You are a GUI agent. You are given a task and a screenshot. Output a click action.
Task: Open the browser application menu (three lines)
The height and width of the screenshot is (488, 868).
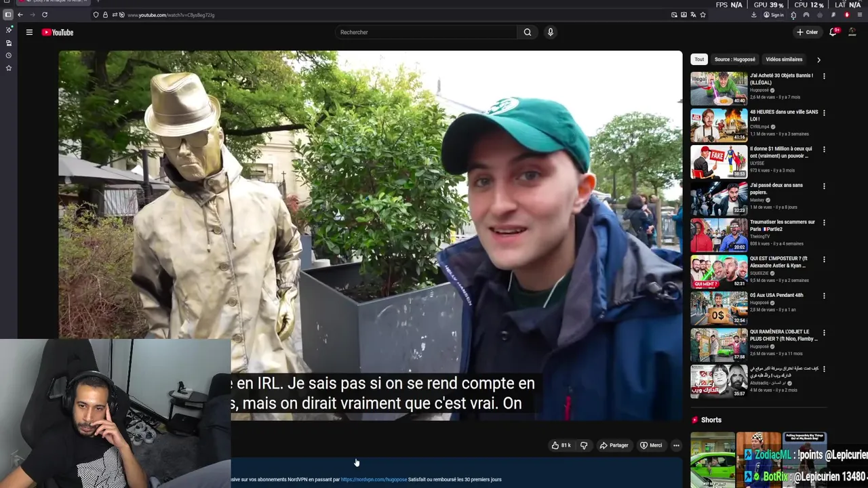[x=860, y=14]
